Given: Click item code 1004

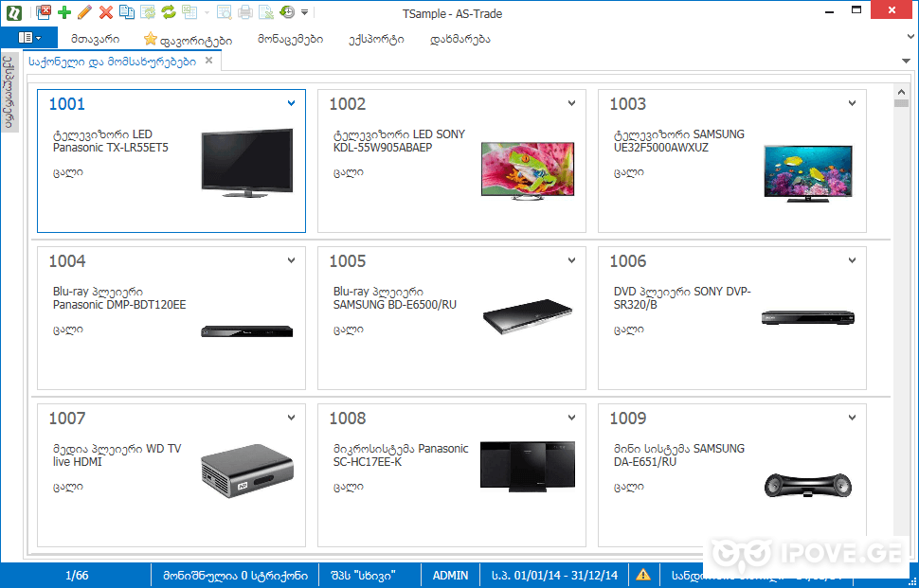Looking at the screenshot, I should [x=67, y=261].
